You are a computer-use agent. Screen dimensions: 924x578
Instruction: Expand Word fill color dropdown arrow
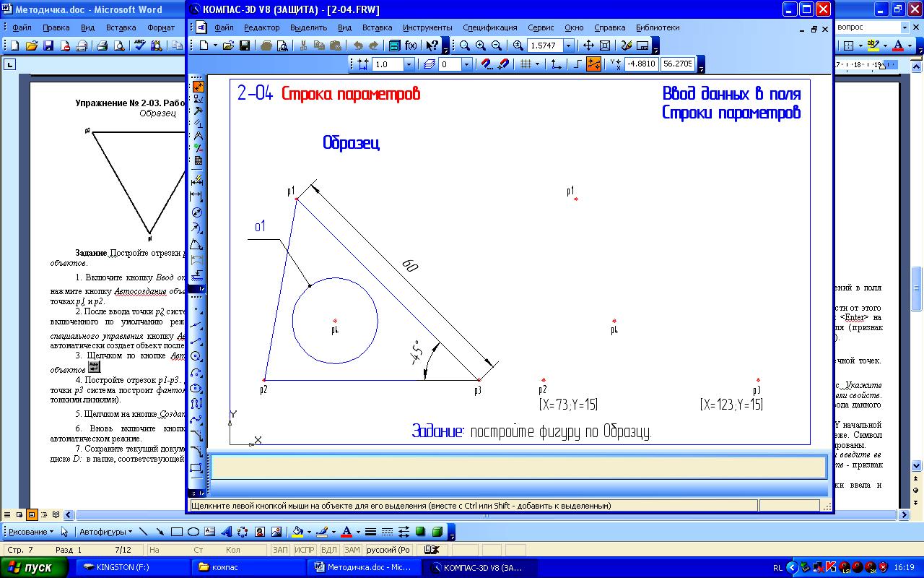click(x=309, y=532)
